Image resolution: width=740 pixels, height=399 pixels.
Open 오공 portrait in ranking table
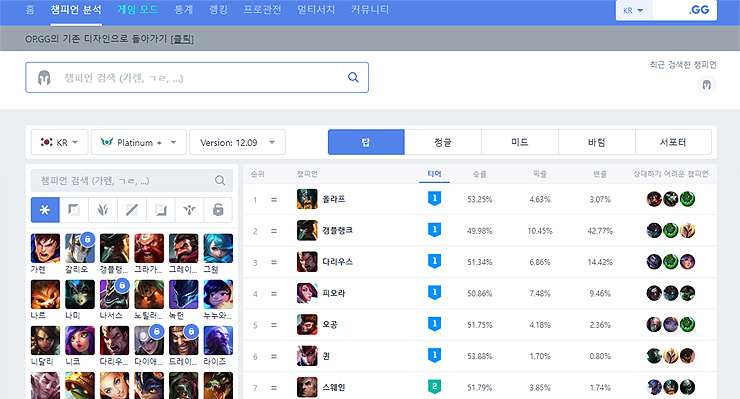pyautogui.click(x=307, y=325)
